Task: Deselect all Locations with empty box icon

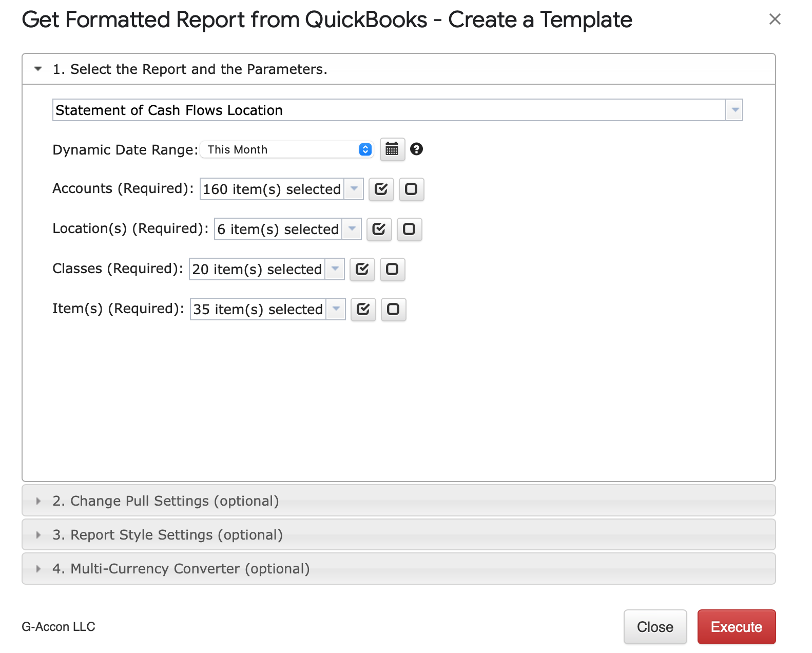Action: (x=409, y=229)
